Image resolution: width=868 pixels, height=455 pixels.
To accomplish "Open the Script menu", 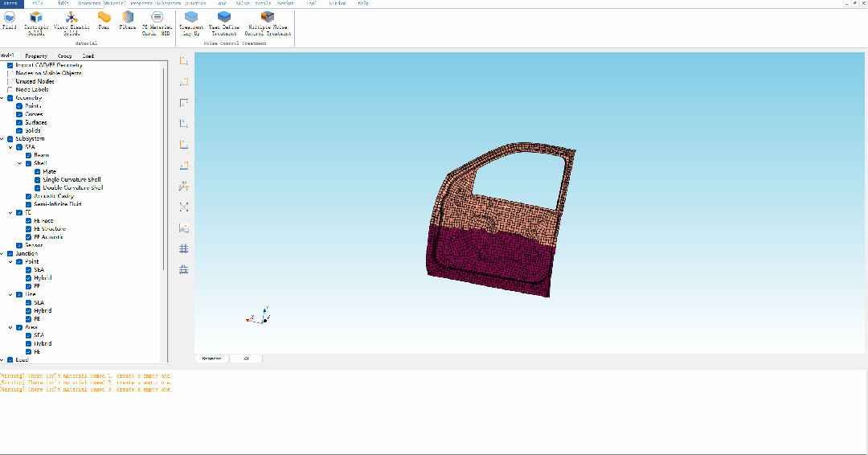I will (x=285, y=3).
